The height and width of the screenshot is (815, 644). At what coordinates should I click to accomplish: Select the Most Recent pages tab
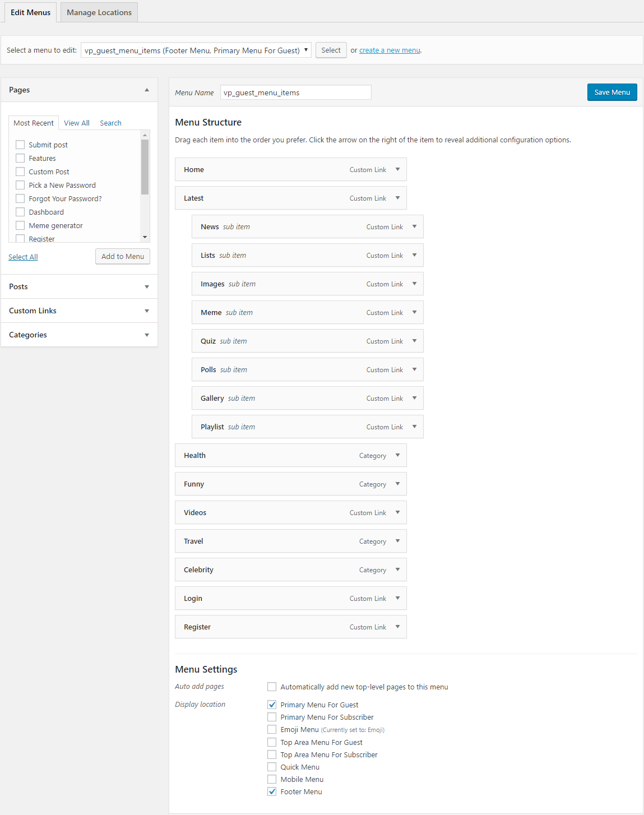click(34, 123)
